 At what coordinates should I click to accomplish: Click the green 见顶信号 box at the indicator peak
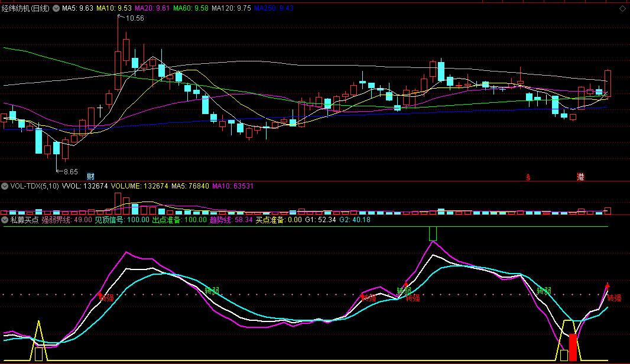433,234
